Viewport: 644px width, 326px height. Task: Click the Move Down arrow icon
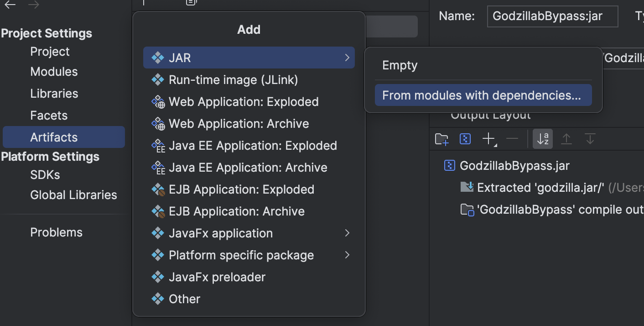pos(590,139)
